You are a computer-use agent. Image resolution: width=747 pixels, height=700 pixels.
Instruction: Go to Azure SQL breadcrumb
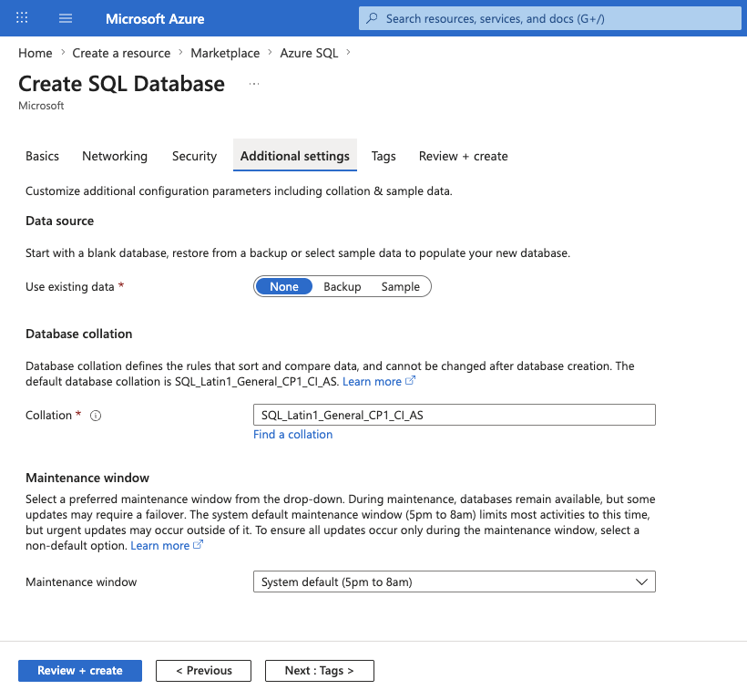(x=309, y=53)
